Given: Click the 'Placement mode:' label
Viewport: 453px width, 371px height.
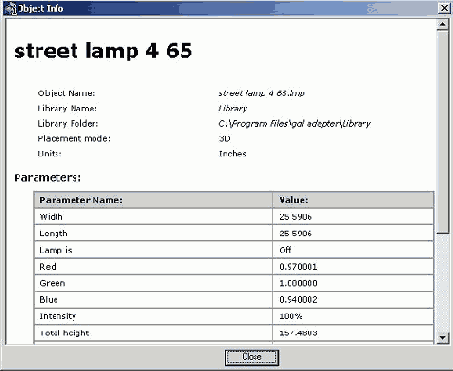Looking at the screenshot, I should 74,138.
